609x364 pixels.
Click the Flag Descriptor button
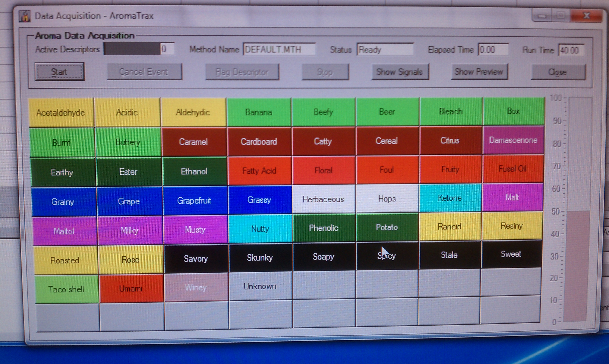(x=242, y=72)
